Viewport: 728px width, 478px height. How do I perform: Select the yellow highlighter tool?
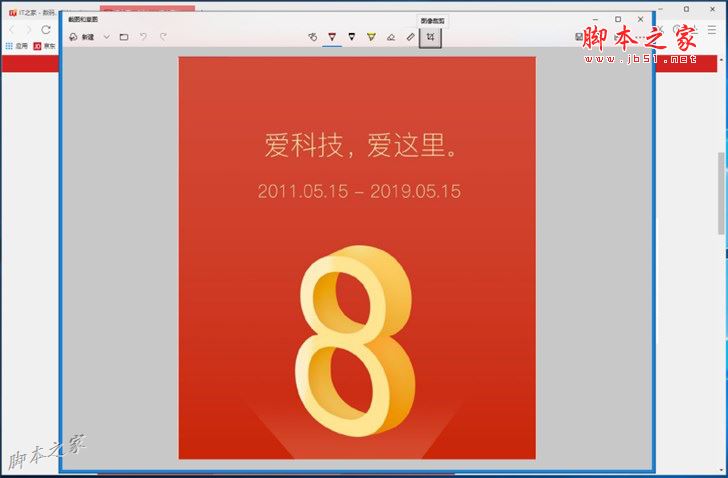(x=371, y=37)
